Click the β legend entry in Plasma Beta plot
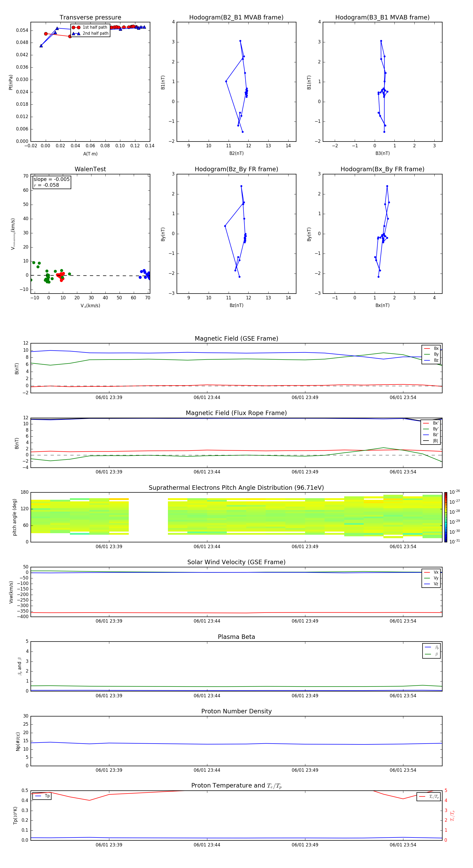 click(431, 654)
